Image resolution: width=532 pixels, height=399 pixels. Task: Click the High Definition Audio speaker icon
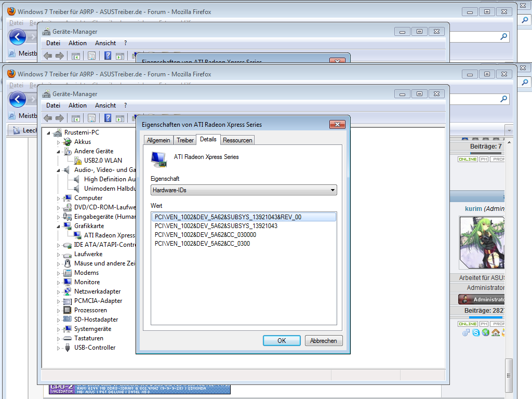78,179
